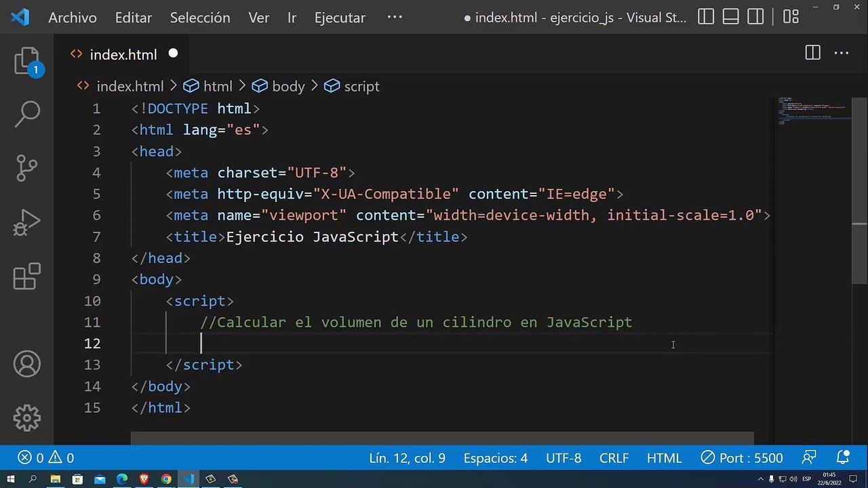
Task: Open the Extensions view
Action: coord(27,277)
